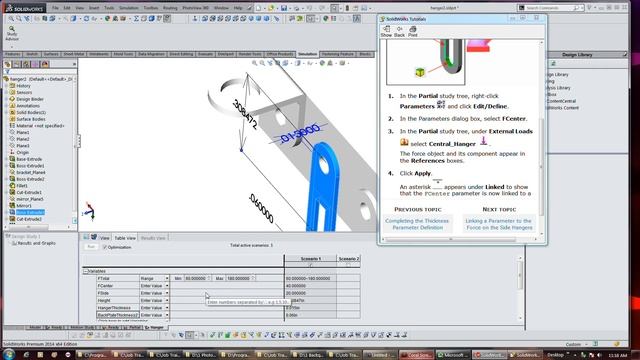Click the Results and Graphs icon
Viewport: 640px width, 360px height.
(14, 243)
